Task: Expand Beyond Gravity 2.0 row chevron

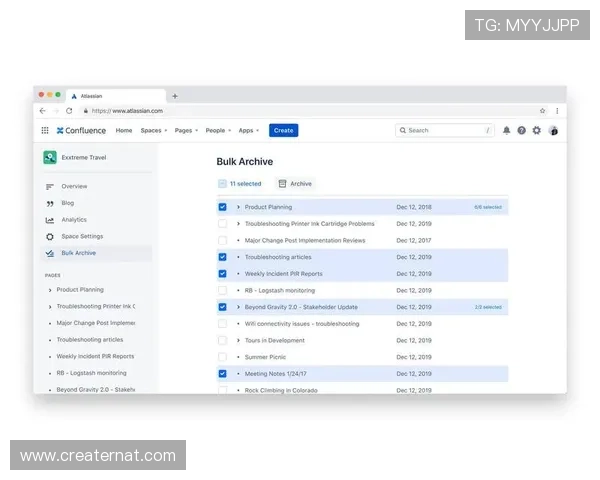Action: (x=238, y=307)
